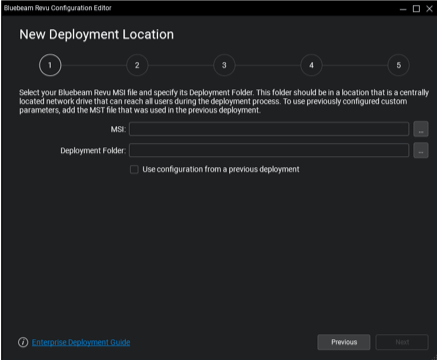The height and width of the screenshot is (360, 437).
Task: Click the Deployment Folder input field
Action: tap(269, 150)
